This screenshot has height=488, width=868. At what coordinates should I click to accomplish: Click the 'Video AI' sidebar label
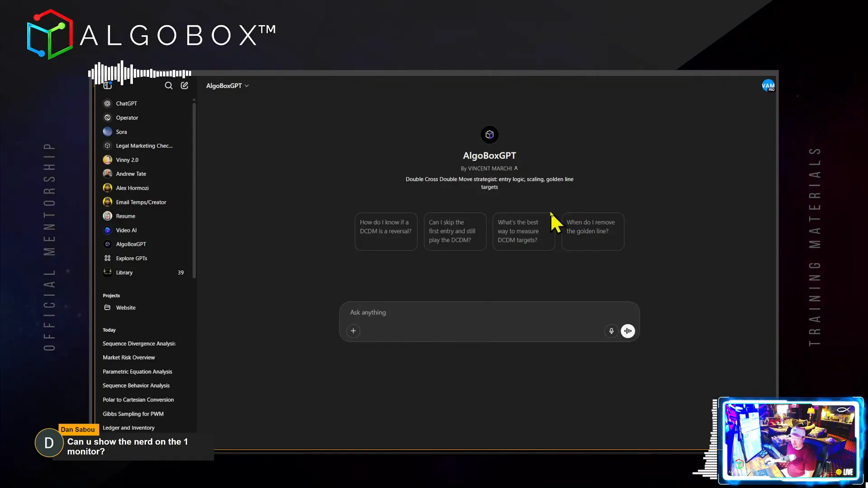tap(126, 230)
